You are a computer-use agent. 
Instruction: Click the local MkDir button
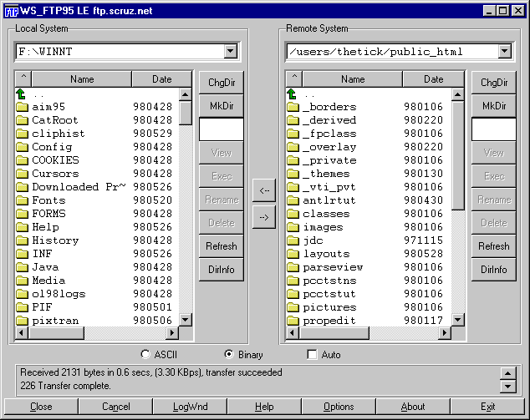tap(222, 106)
